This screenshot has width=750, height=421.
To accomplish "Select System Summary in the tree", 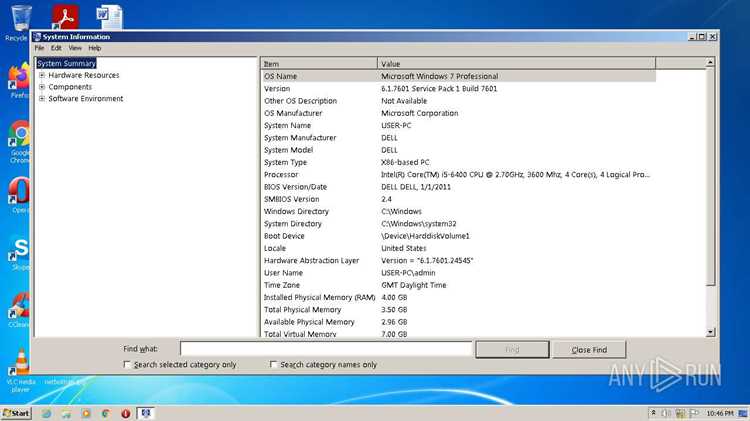I will point(66,63).
